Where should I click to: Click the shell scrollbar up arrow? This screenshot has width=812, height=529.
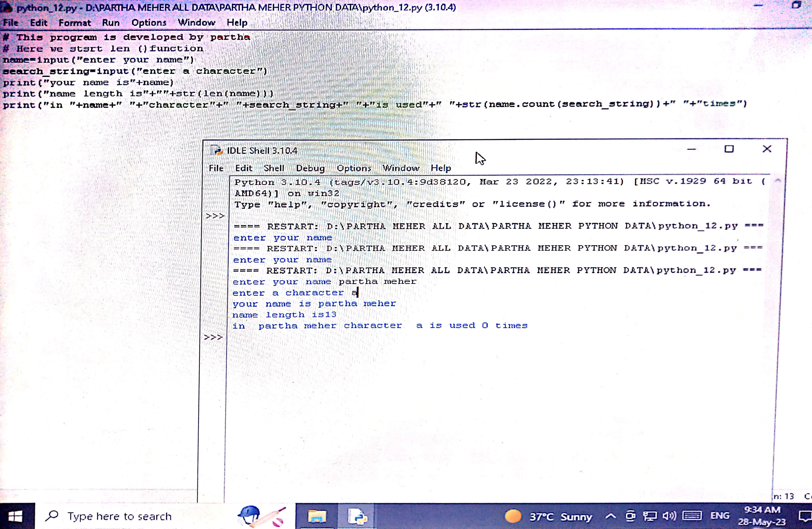[777, 181]
